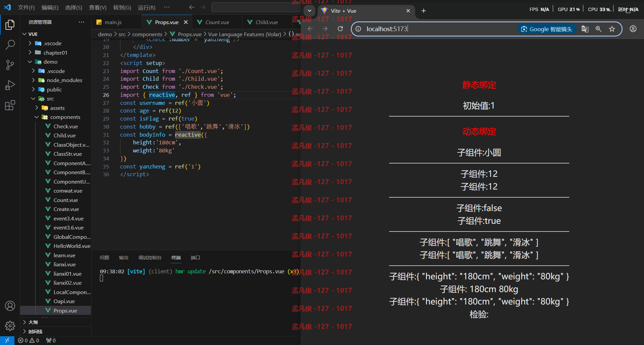This screenshot has width=644, height=345.
Task: Expand the public folder
Action: pos(34,89)
